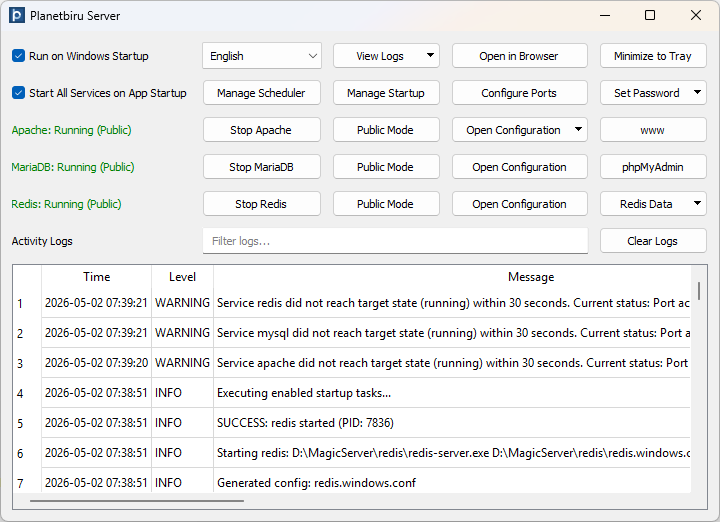
Task: Click the Stop MariaDB button
Action: 261,167
